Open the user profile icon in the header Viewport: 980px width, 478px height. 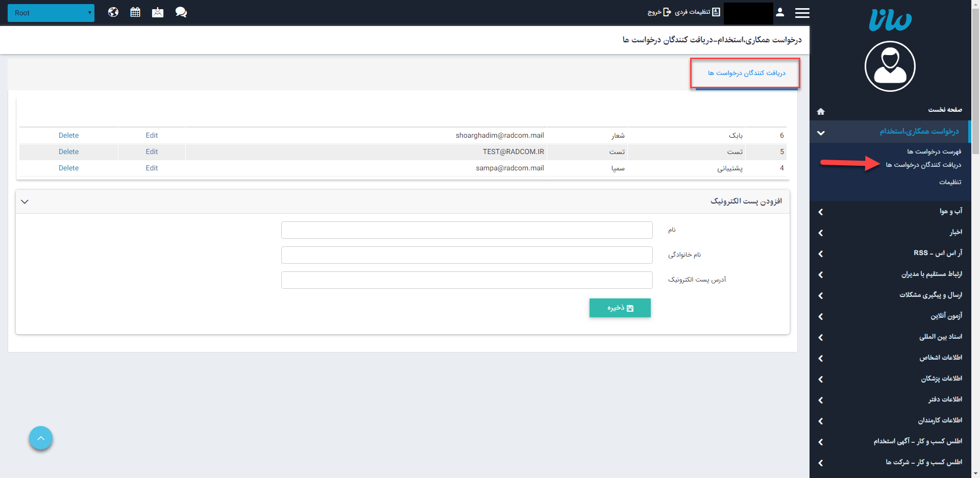(x=780, y=12)
